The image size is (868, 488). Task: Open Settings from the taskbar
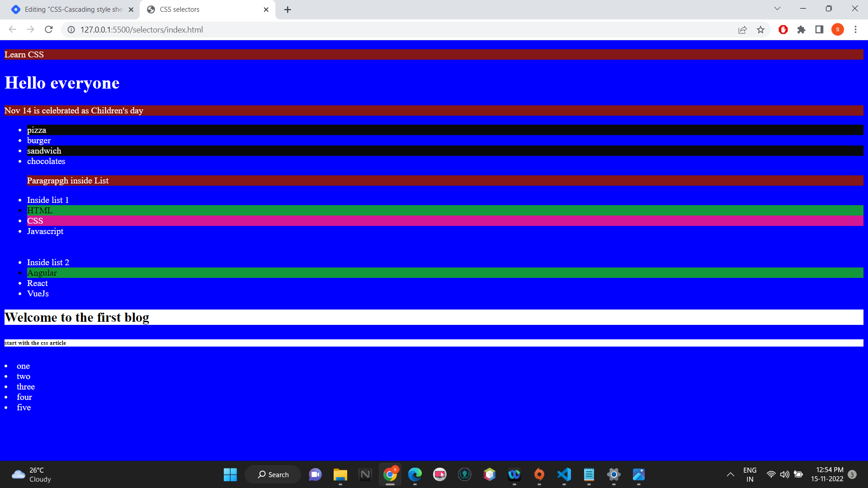(x=613, y=474)
